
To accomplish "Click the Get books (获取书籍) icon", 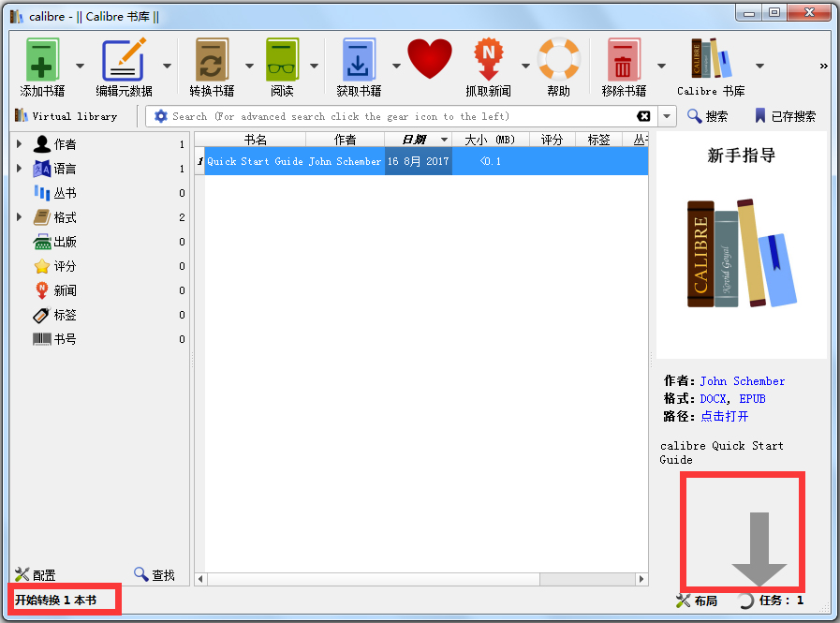I will click(x=359, y=62).
